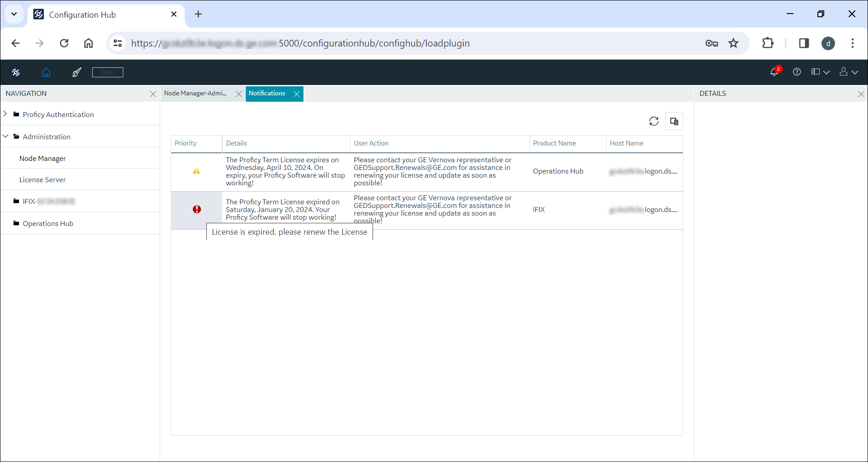
Task: Open the tab search dropdown
Action: (14, 14)
